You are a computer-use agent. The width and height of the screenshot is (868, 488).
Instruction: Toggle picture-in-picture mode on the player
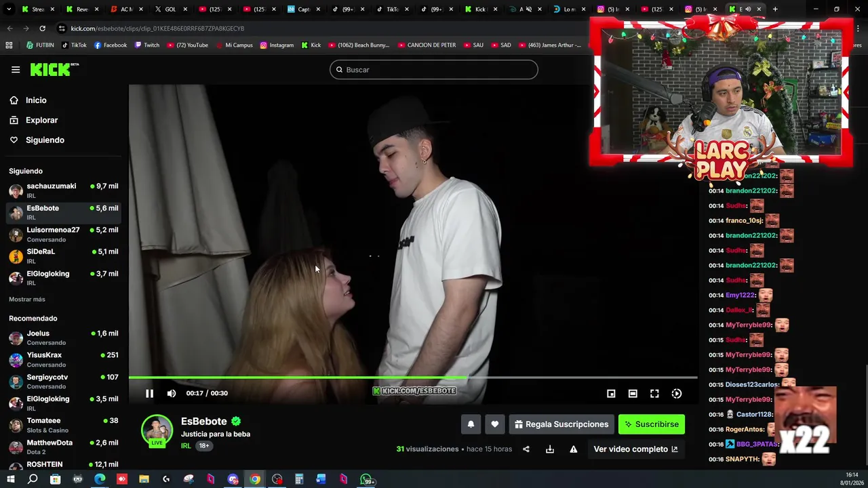pyautogui.click(x=611, y=393)
